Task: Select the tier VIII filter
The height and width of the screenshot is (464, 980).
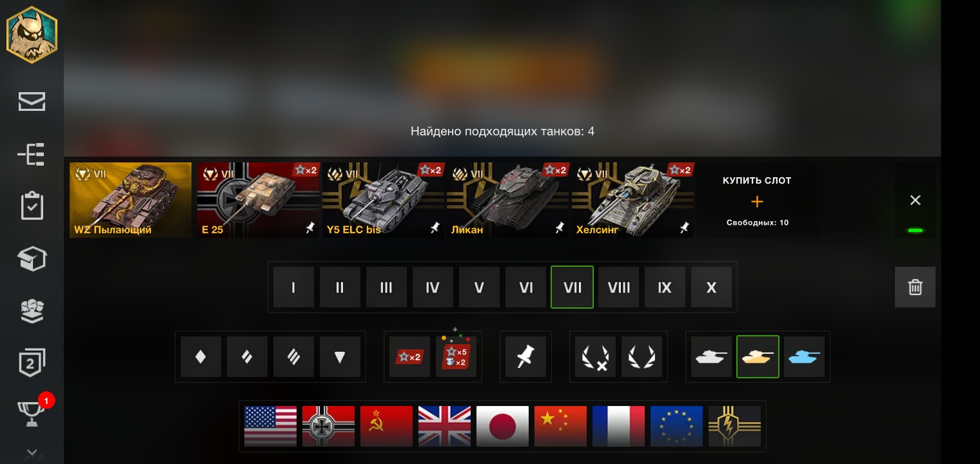Action: tap(618, 287)
